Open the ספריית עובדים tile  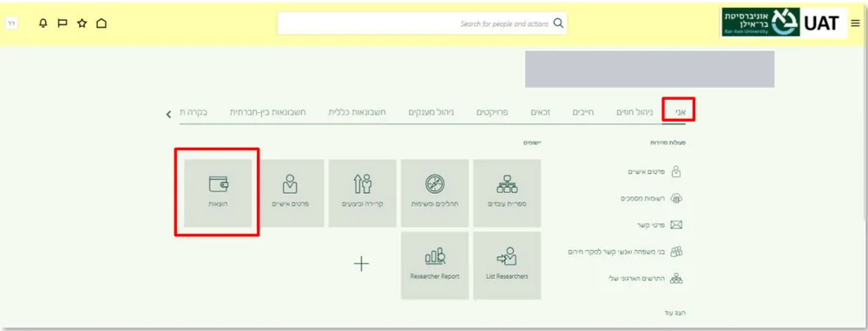coord(507,193)
